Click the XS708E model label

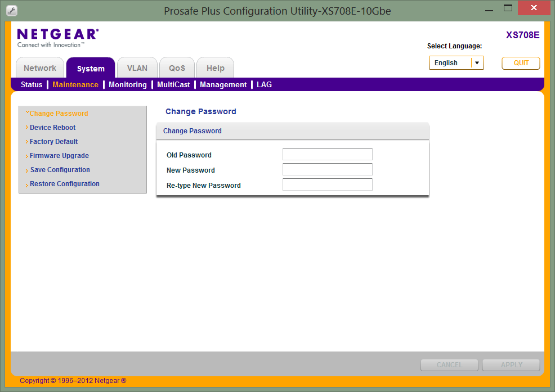point(523,35)
